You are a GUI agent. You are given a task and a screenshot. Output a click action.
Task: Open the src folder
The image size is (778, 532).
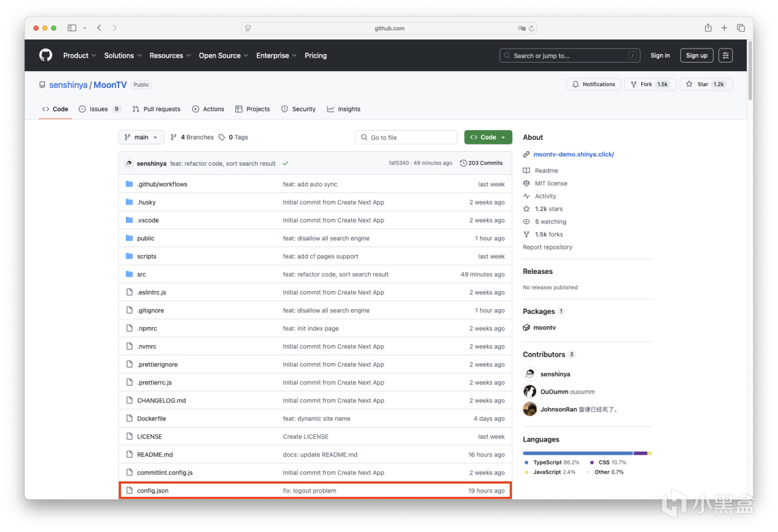tap(142, 275)
